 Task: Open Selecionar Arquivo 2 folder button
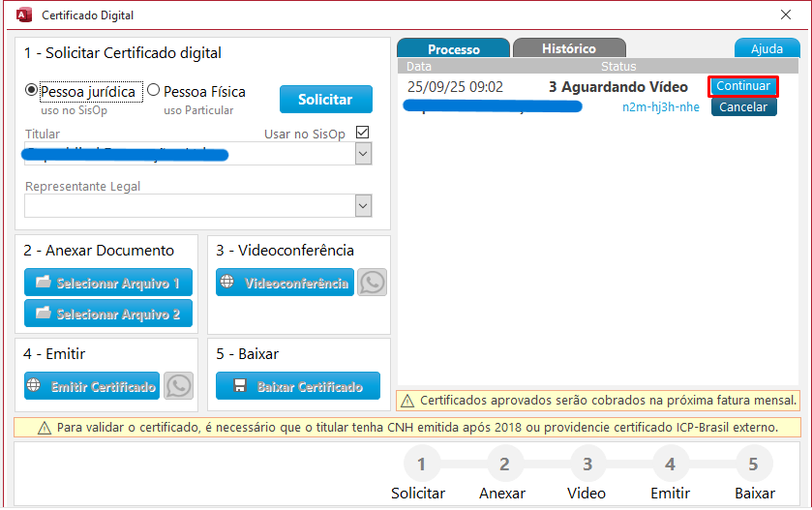(108, 314)
